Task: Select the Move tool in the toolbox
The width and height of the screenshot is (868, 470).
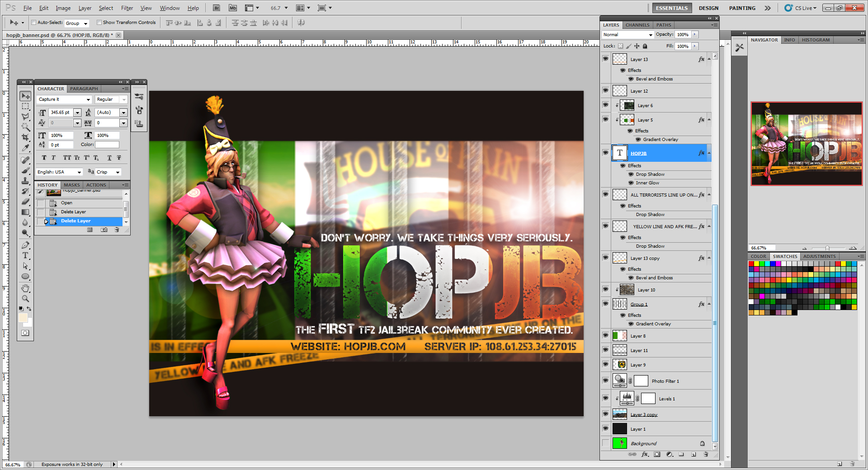Action: pos(25,96)
